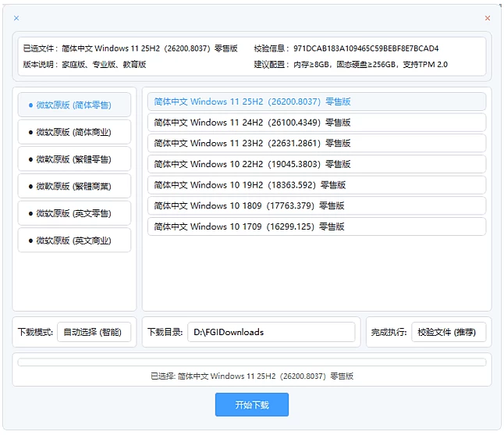Screen dimensions: 504x435
Task: Pick Windows 11 23H2 (22631.2861) 零售版
Action: pyautogui.click(x=316, y=143)
